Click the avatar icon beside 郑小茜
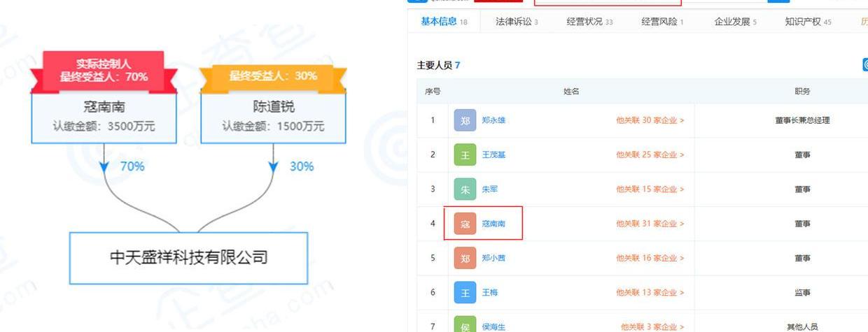868x332 pixels. coord(465,258)
